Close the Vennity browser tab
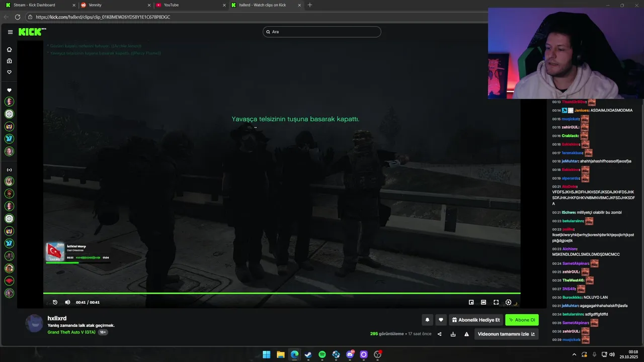This screenshot has width=644, height=362. pos(149,5)
